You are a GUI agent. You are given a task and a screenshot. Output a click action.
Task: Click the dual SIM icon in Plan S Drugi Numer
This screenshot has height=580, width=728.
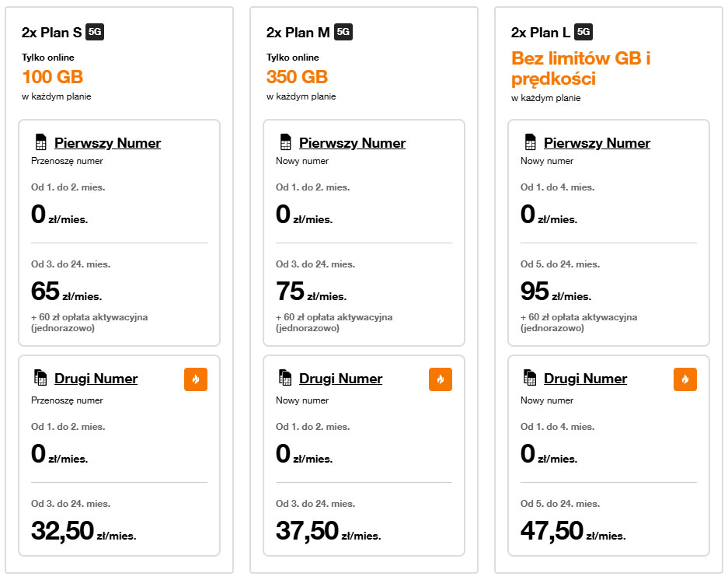[x=40, y=379]
